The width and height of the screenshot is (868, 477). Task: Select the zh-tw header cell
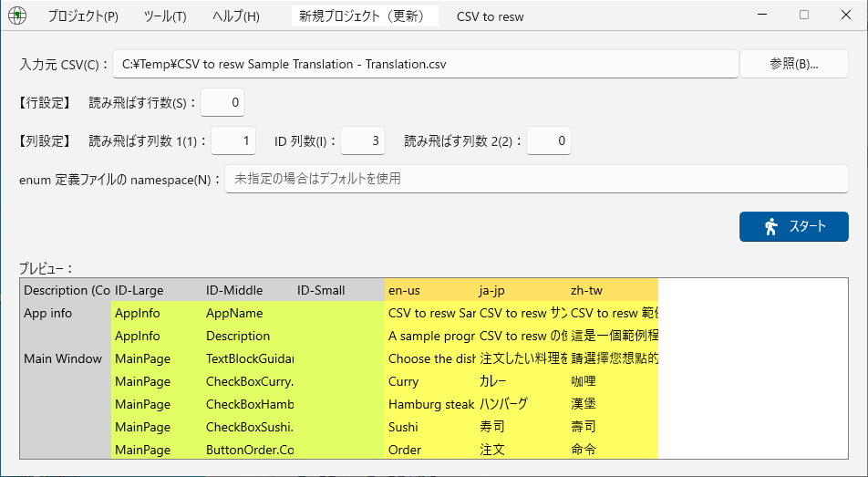coord(613,290)
